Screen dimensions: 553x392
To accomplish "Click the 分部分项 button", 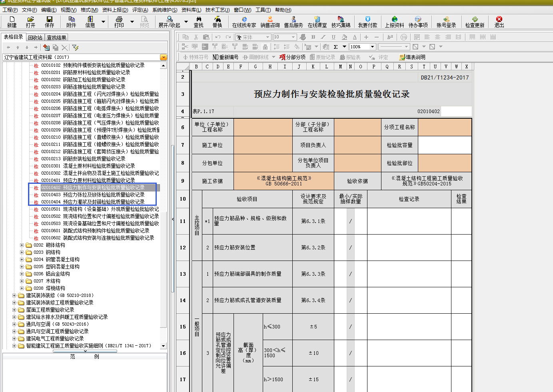I will 292,57.
